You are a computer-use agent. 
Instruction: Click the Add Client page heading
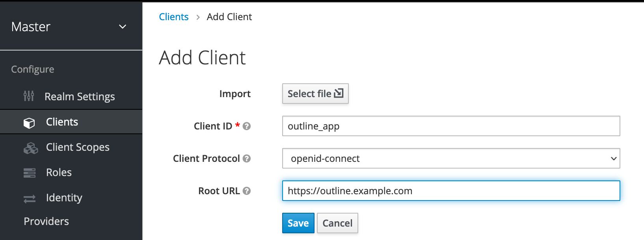point(202,58)
